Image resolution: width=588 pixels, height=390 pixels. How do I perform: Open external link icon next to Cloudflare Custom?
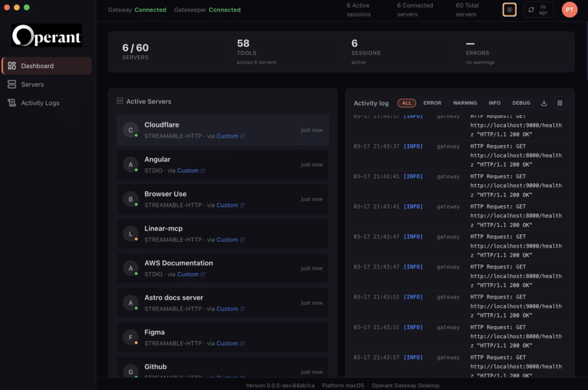[242, 136]
